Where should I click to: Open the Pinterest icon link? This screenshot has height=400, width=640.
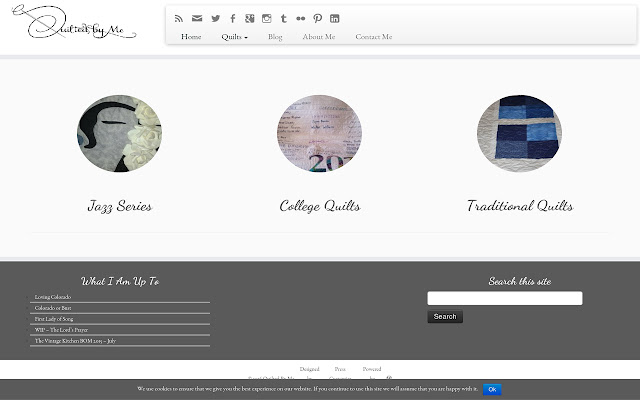[317, 18]
